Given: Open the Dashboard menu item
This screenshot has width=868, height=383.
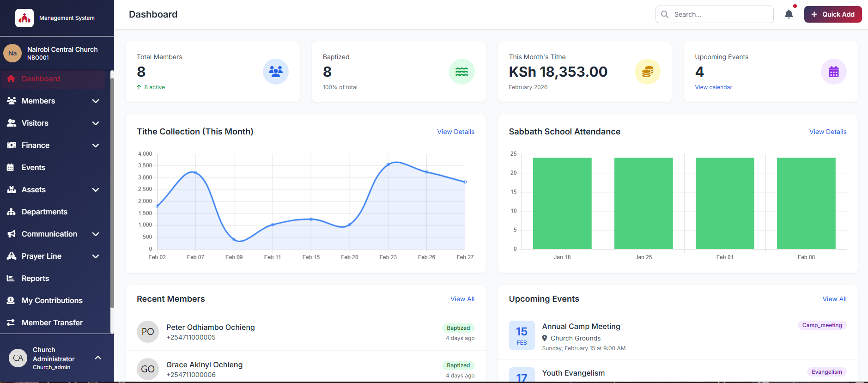Looking at the screenshot, I should [x=53, y=79].
